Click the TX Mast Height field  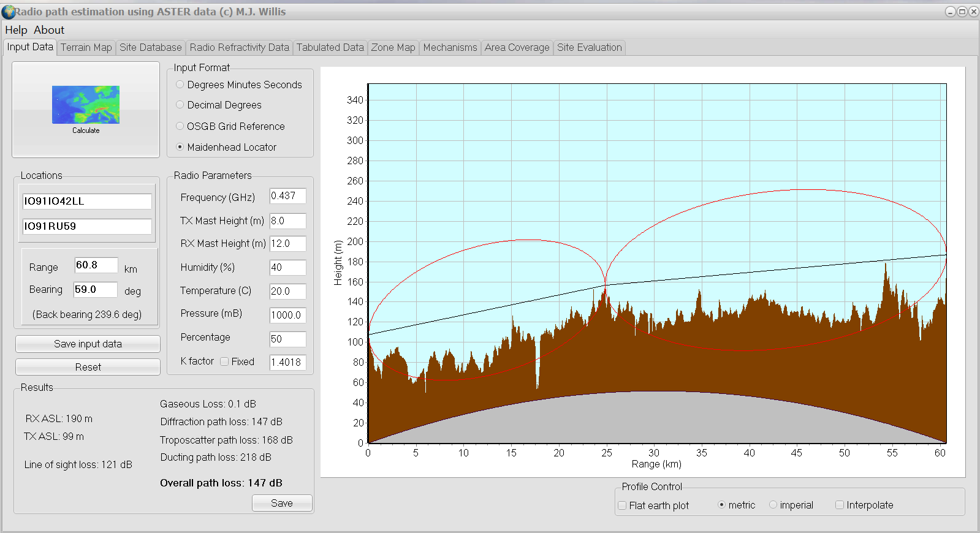[x=287, y=221]
